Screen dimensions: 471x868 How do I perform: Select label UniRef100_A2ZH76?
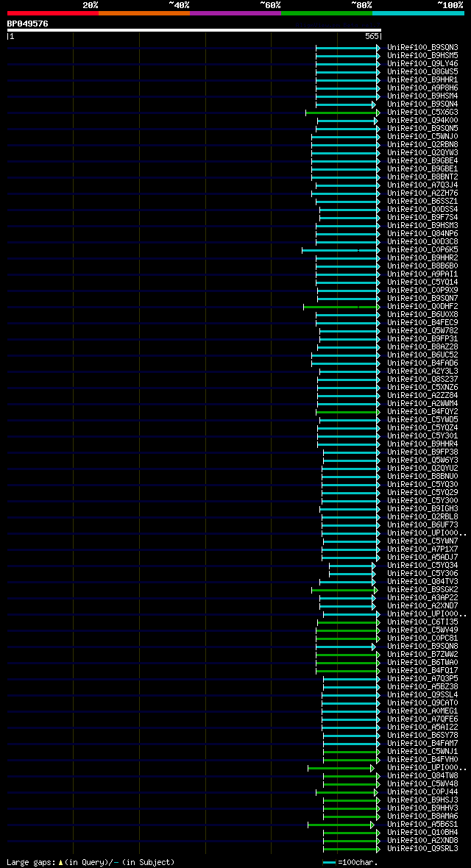[422, 193]
